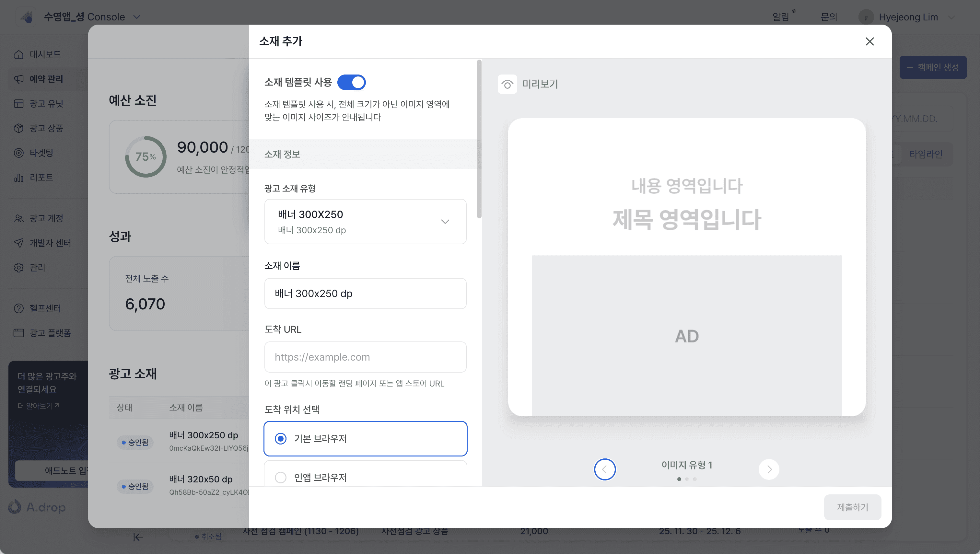Click the dashboard house icon in sidebar

point(19,54)
